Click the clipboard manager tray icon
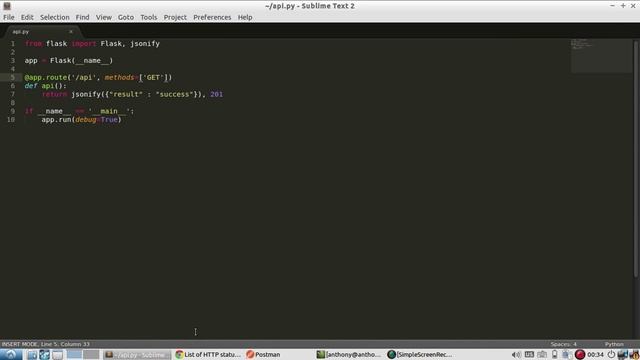The image size is (640, 360). tap(566, 355)
